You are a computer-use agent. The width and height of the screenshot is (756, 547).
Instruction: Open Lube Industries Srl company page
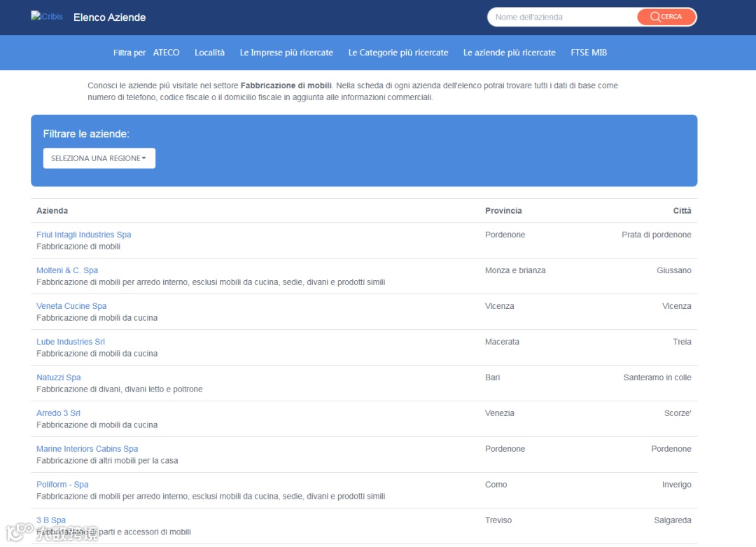71,342
